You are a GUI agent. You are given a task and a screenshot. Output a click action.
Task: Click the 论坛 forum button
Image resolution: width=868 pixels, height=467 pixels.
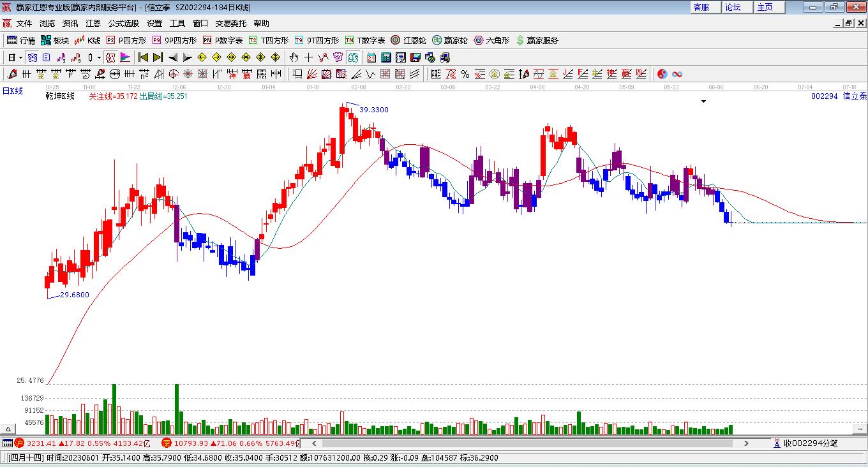[x=737, y=7]
